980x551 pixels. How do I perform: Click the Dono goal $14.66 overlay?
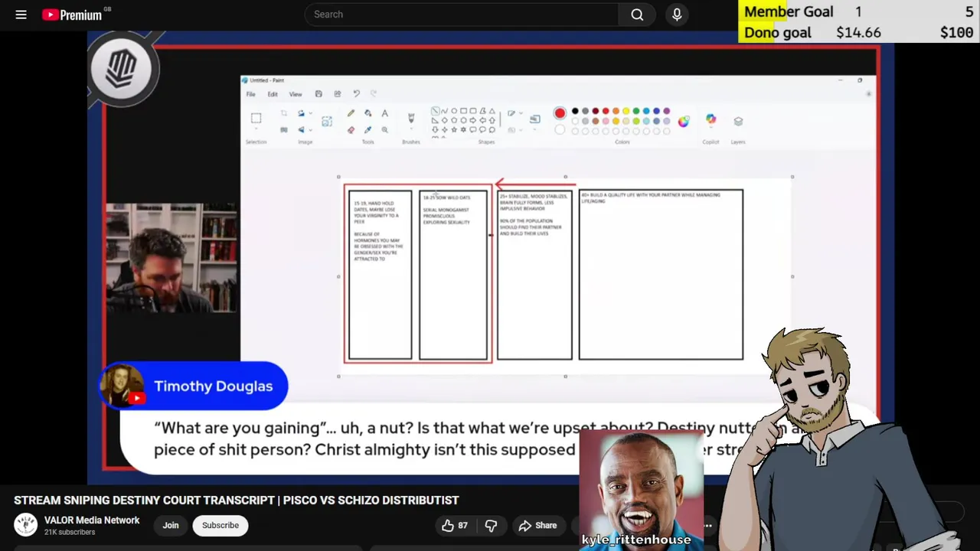[858, 32]
